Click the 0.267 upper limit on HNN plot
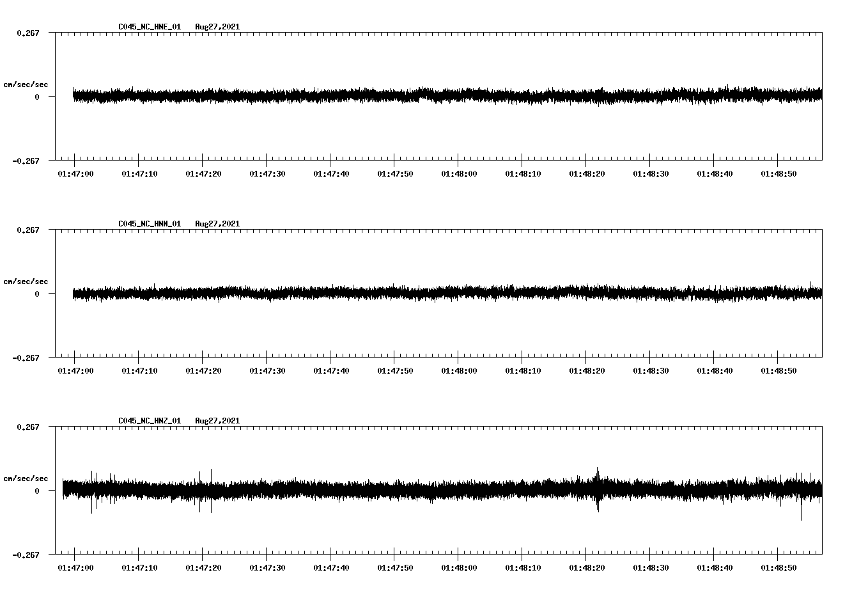Screen dimensions: 868x591 pos(27,230)
